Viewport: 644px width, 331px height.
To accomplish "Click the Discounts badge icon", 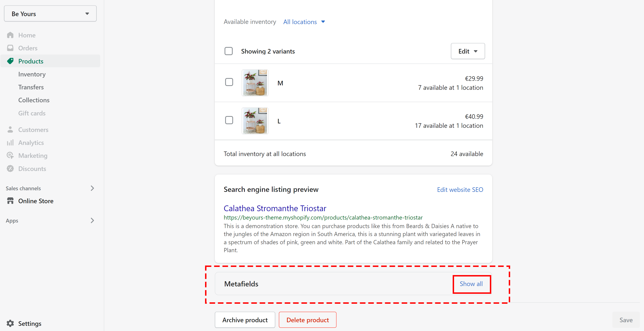I will click(10, 169).
